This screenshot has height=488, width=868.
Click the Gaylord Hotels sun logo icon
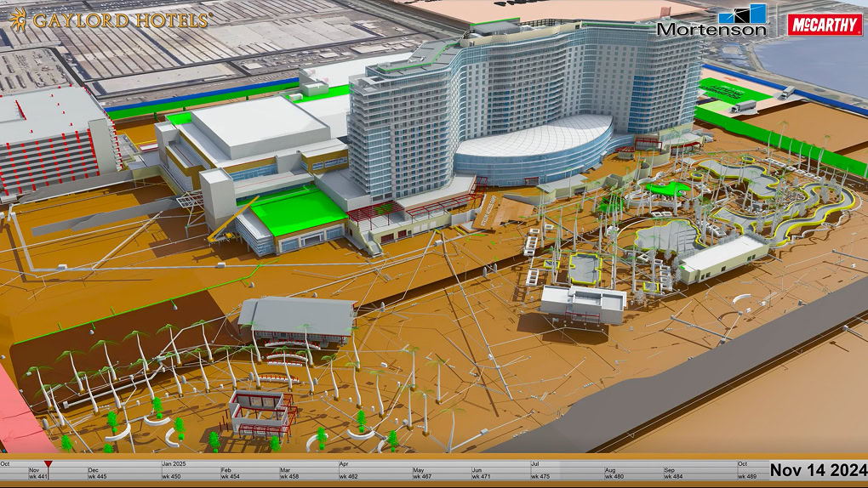[x=18, y=20]
